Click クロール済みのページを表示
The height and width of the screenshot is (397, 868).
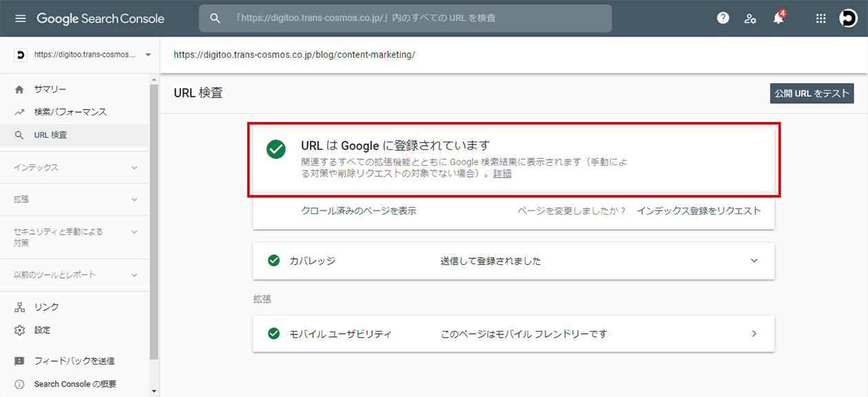[358, 211]
